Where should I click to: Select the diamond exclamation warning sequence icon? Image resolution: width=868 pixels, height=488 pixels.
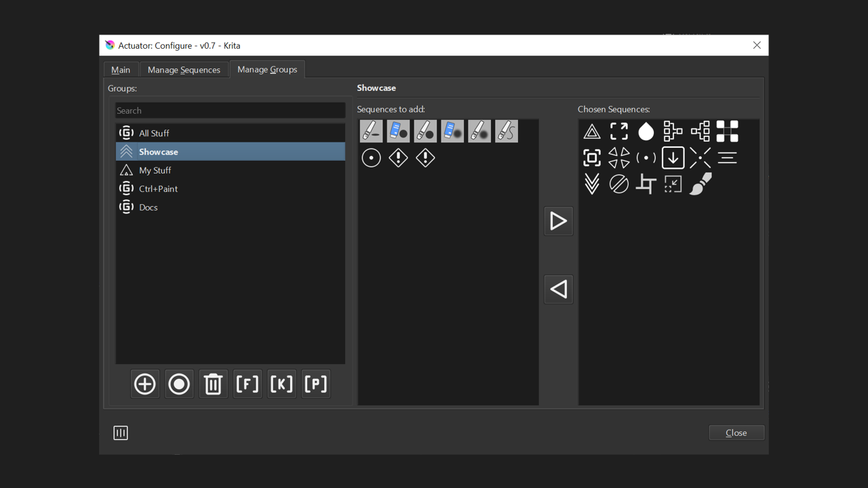pyautogui.click(x=398, y=157)
